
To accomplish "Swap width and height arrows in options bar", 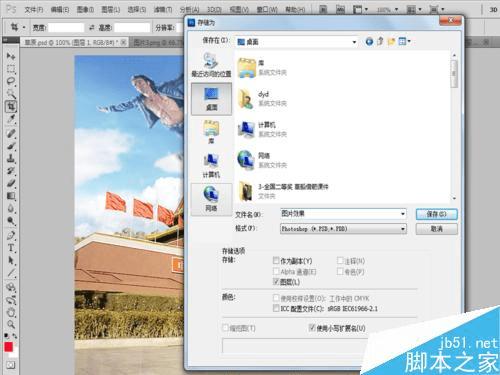I will tap(92, 28).
